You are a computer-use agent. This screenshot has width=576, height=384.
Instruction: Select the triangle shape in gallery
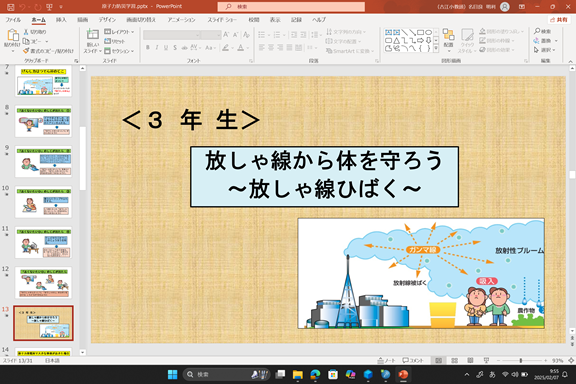396,40
